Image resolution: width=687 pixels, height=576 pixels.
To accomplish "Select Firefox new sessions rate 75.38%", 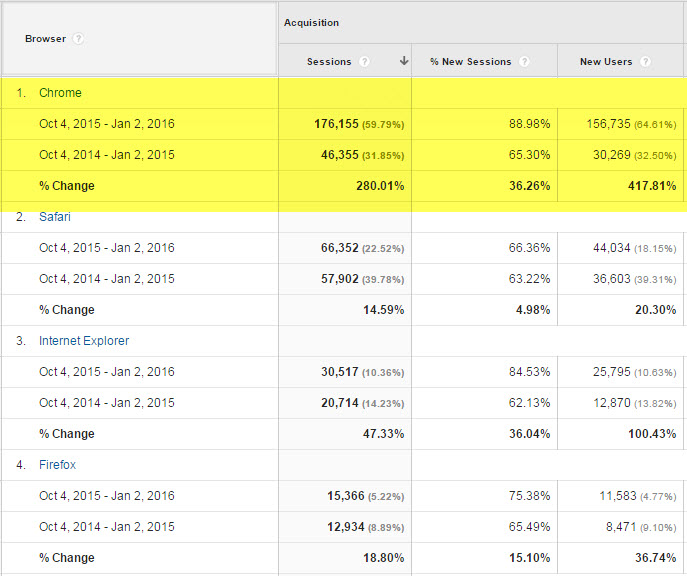I will click(x=529, y=496).
